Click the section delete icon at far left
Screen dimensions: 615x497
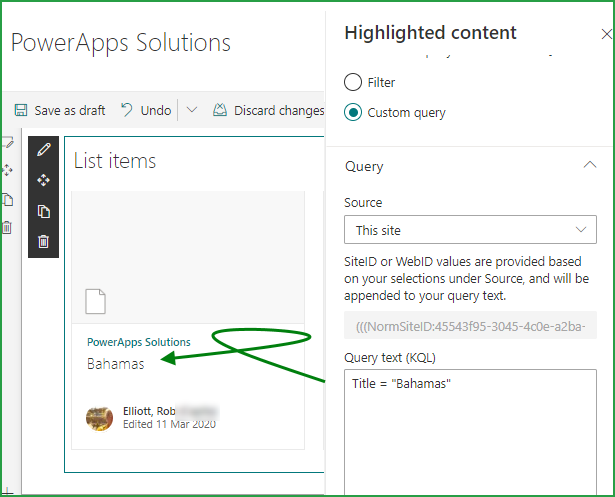coord(7,228)
